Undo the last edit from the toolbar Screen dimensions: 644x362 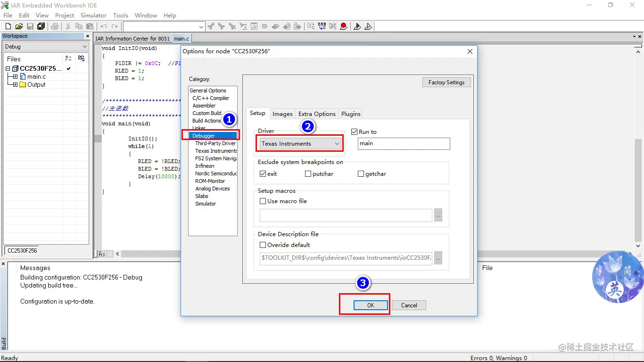point(104,26)
